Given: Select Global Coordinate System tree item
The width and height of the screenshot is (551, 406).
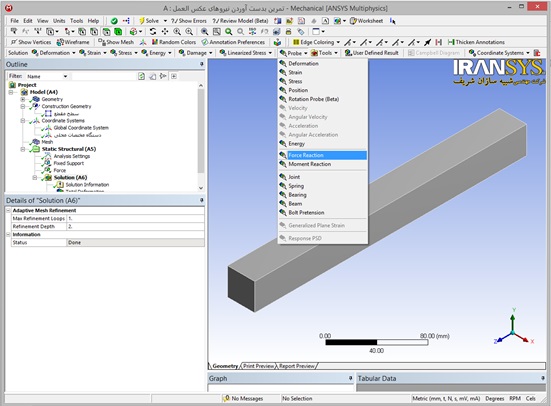Looking at the screenshot, I should pos(81,128).
